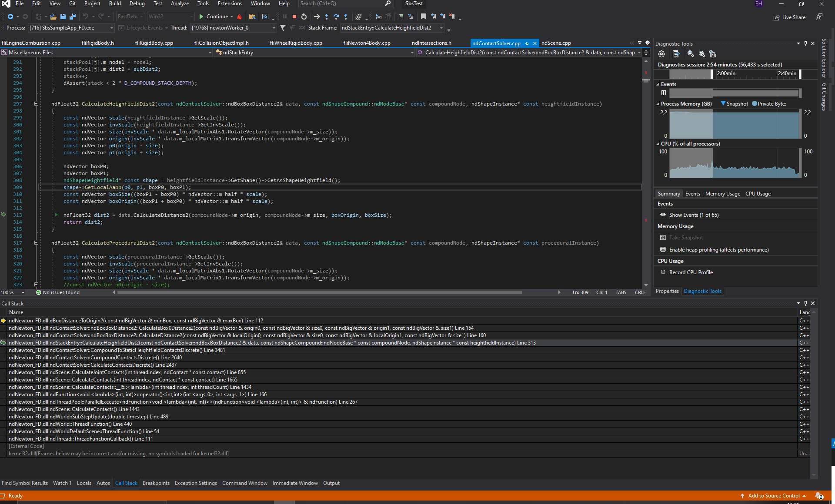
Task: Enable heap profiling checkbox in Memory Usage
Action: 663,249
